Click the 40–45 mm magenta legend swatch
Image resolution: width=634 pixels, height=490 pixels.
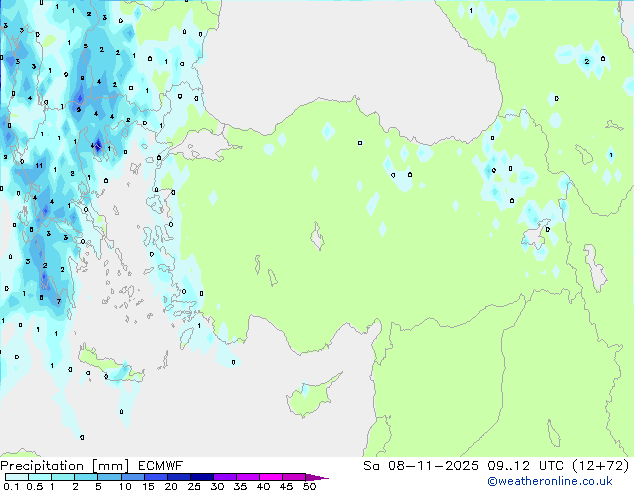pos(271,477)
